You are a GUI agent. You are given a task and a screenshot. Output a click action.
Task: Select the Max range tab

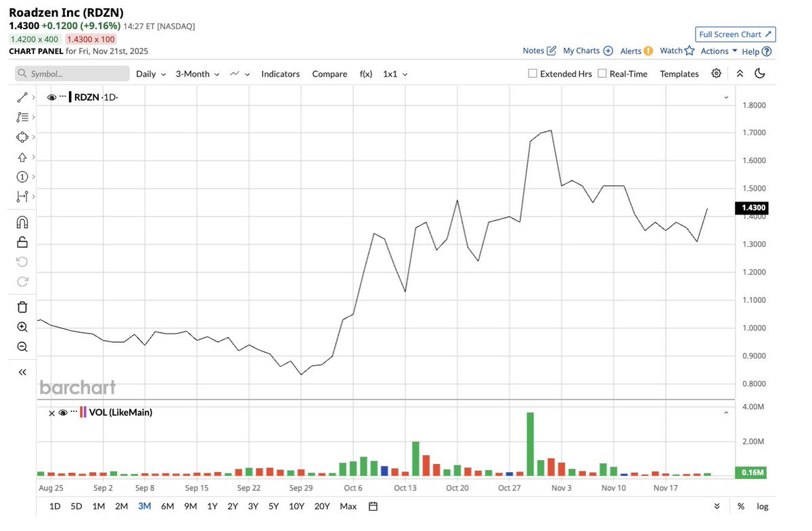(x=348, y=506)
